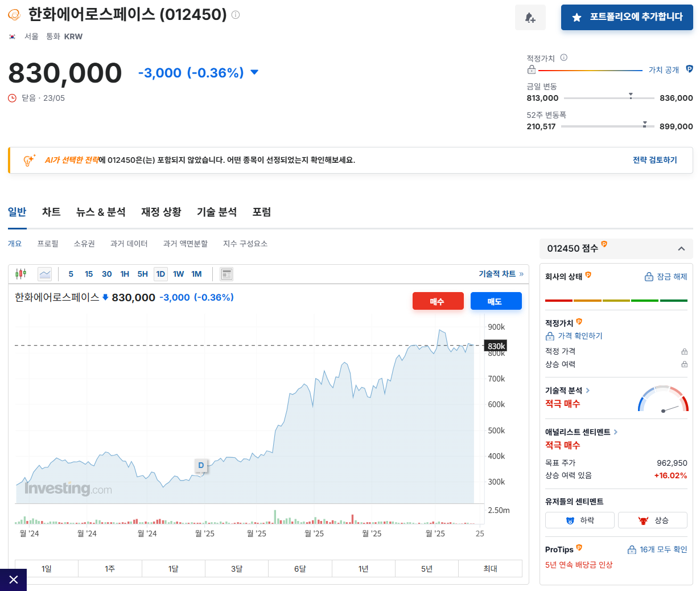Click the 52주 변동폭 range slider
The image size is (700, 591).
coord(607,126)
